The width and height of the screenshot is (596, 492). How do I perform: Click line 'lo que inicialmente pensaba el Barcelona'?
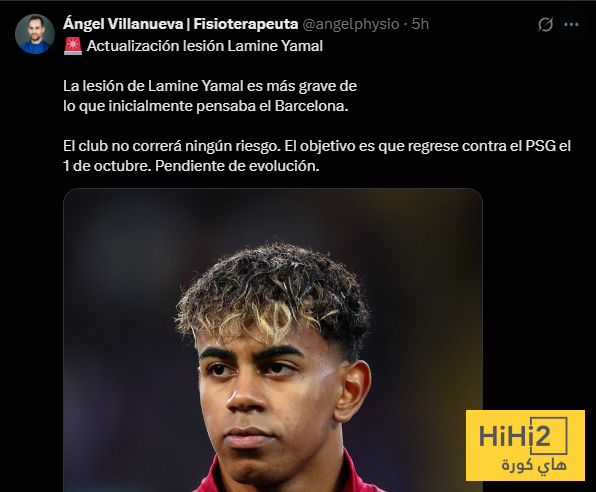tap(206, 106)
